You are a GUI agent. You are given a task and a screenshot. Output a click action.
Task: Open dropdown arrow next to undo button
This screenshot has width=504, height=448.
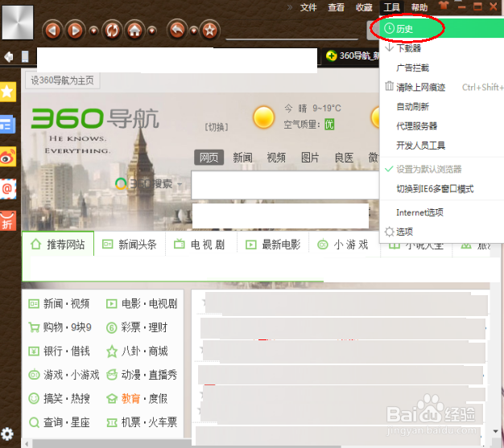(193, 31)
